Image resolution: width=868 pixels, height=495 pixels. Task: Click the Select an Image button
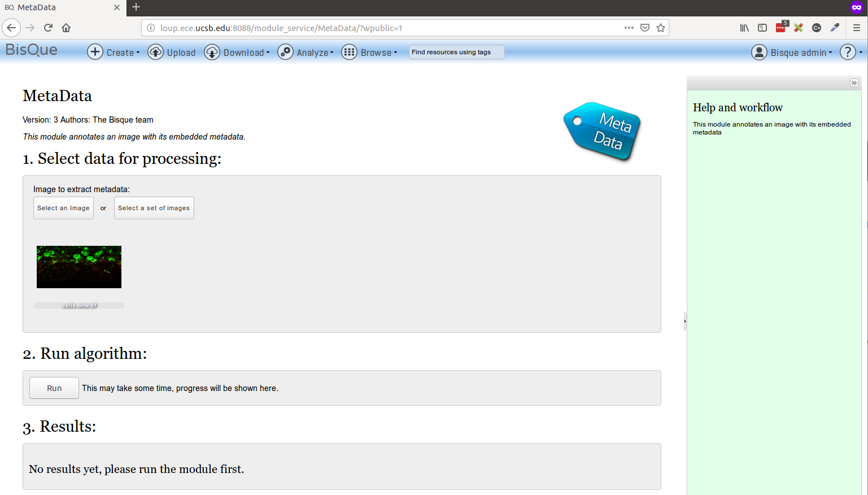[x=63, y=208]
